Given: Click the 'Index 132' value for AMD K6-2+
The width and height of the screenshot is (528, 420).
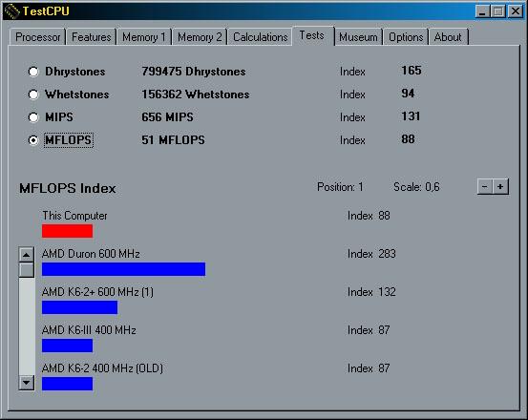Looking at the screenshot, I should click(371, 292).
